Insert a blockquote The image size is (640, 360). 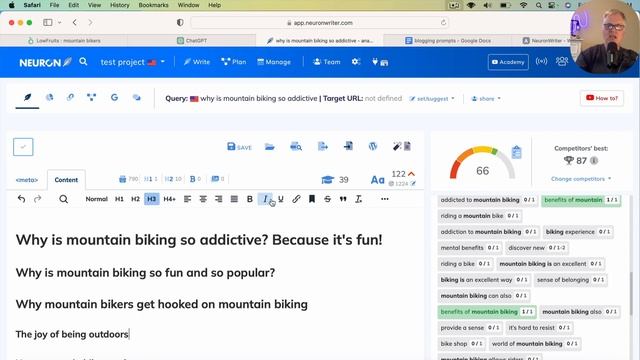[343, 199]
